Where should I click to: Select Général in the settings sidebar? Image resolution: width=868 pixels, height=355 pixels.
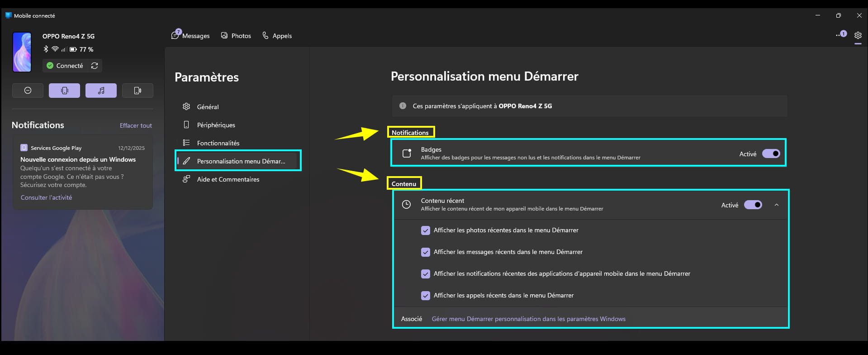point(208,107)
